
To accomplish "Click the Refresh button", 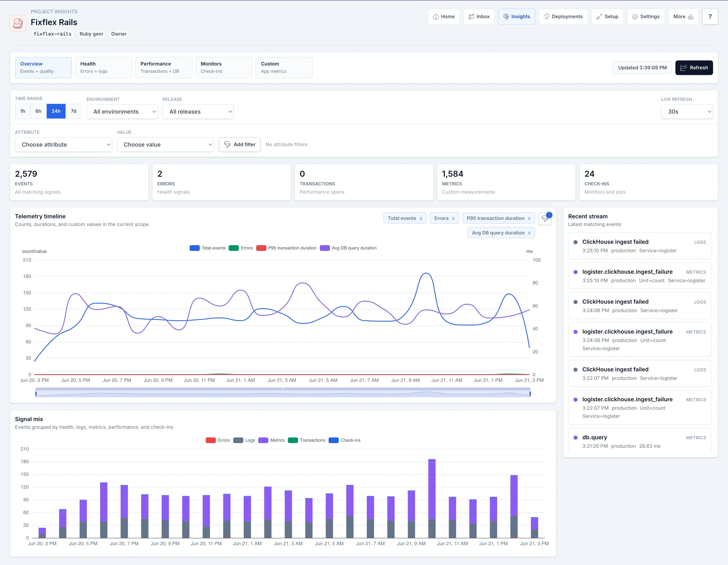I will tap(694, 68).
